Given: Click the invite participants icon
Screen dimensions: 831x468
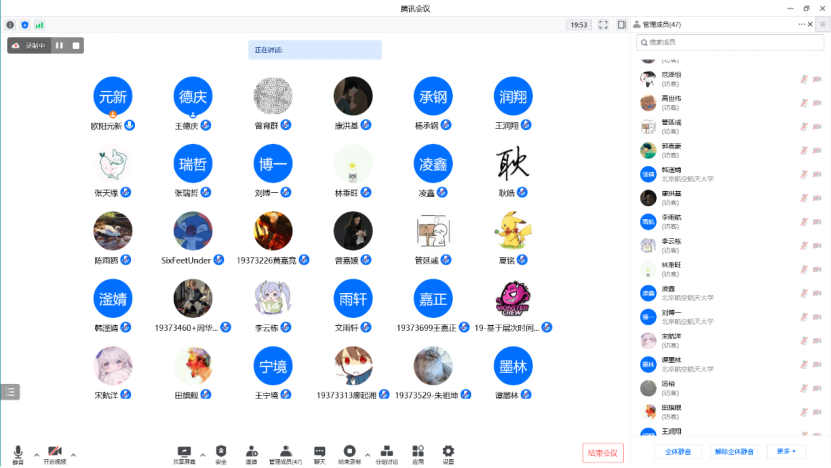Looking at the screenshot, I should coord(251,453).
